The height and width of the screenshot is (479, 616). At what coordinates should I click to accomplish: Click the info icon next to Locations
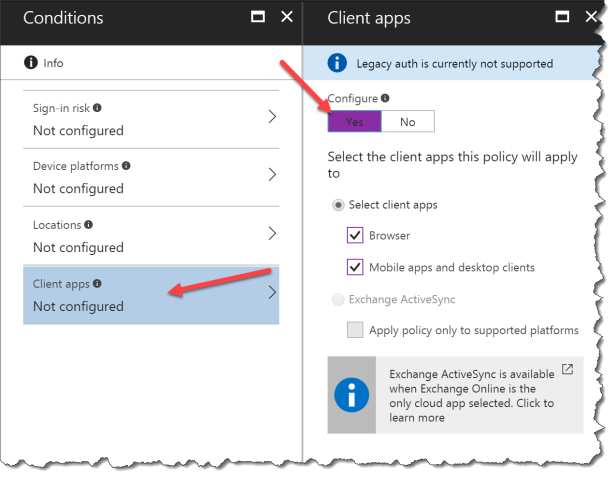click(x=89, y=224)
